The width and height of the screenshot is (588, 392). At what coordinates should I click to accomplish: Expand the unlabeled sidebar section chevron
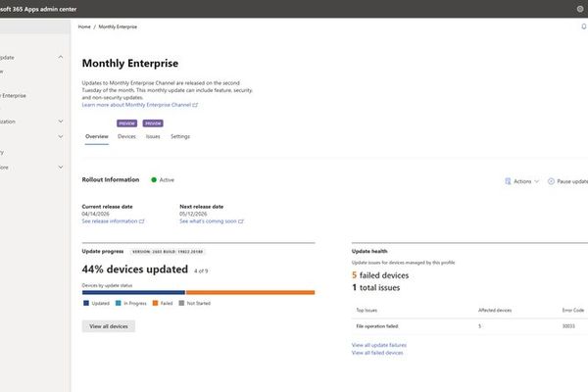coord(61,136)
